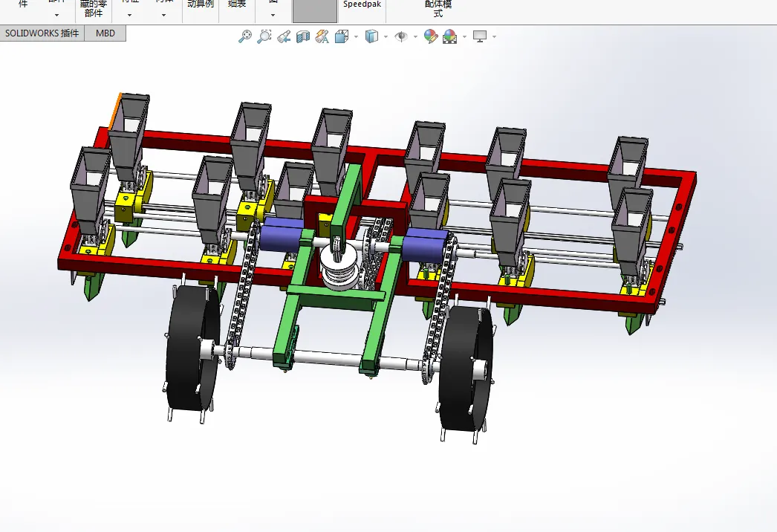Expand the View Settings dropdown arrow
Viewport: 777px width, 532px height.
[x=494, y=36]
